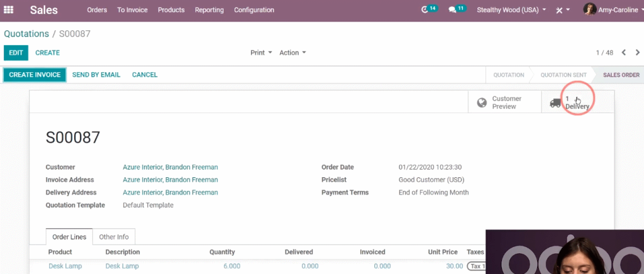
Task: Open the To Invoice menu
Action: tap(132, 10)
